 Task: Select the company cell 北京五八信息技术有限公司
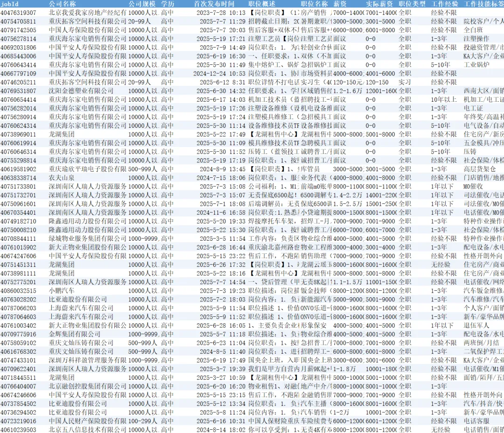point(88,429)
